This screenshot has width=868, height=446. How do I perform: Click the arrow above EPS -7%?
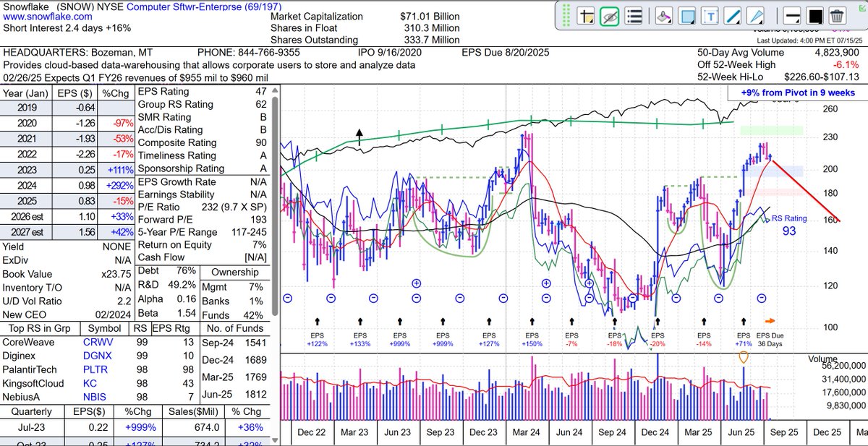point(571,322)
